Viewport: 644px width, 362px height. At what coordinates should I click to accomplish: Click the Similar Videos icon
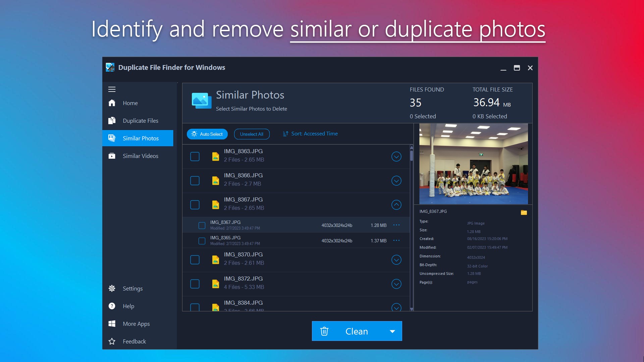pyautogui.click(x=112, y=156)
